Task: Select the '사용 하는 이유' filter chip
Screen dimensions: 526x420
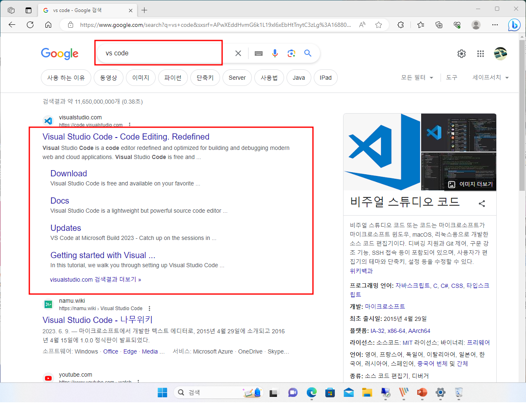Action: (x=66, y=78)
